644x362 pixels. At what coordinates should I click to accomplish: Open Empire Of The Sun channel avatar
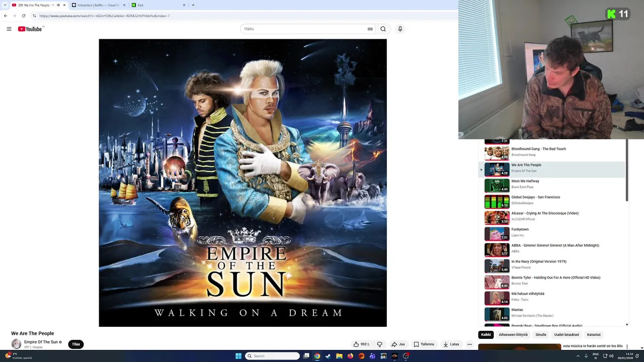(x=17, y=344)
